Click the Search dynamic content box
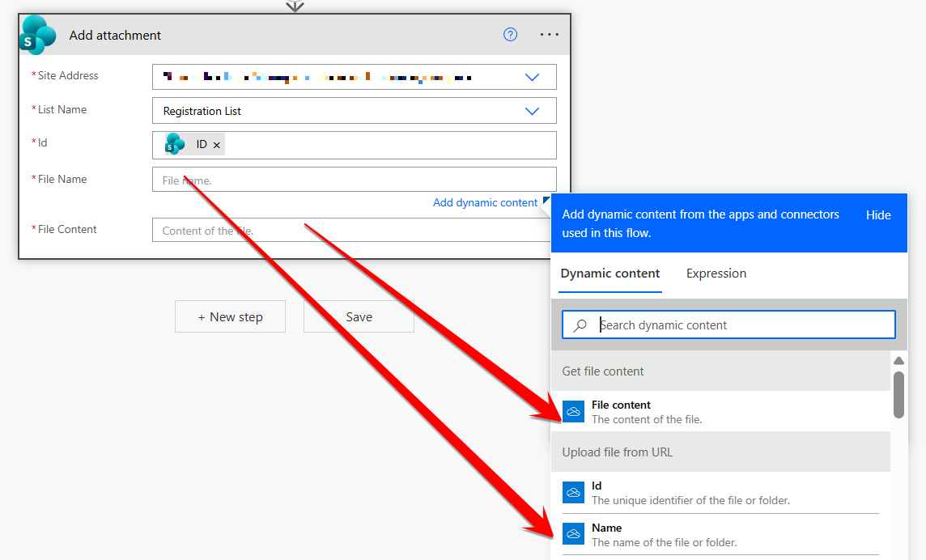 click(728, 325)
